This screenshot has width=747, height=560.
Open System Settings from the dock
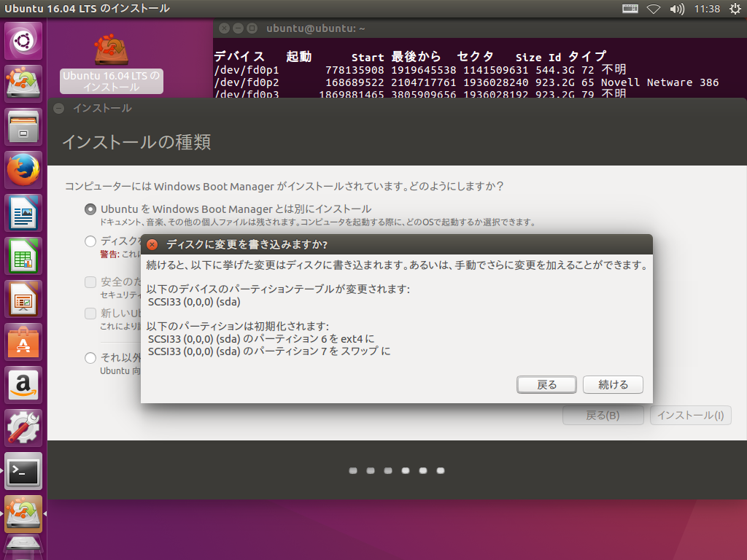23,427
